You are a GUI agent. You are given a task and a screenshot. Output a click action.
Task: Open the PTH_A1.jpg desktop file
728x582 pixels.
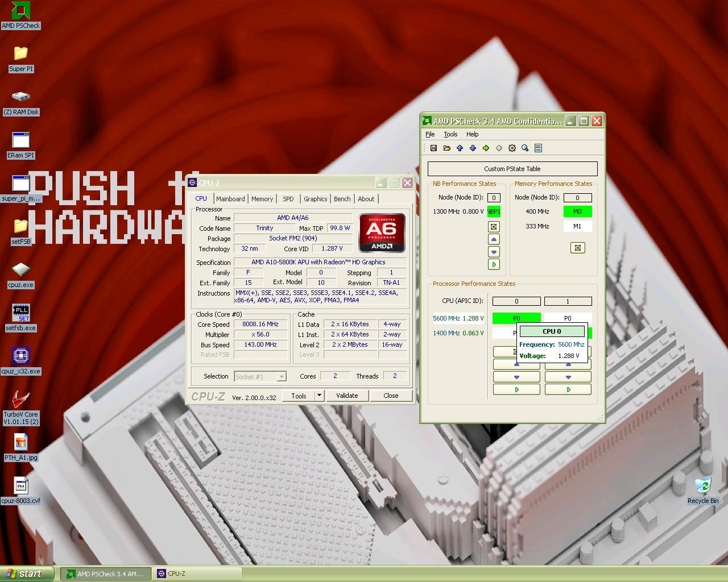coord(20,448)
